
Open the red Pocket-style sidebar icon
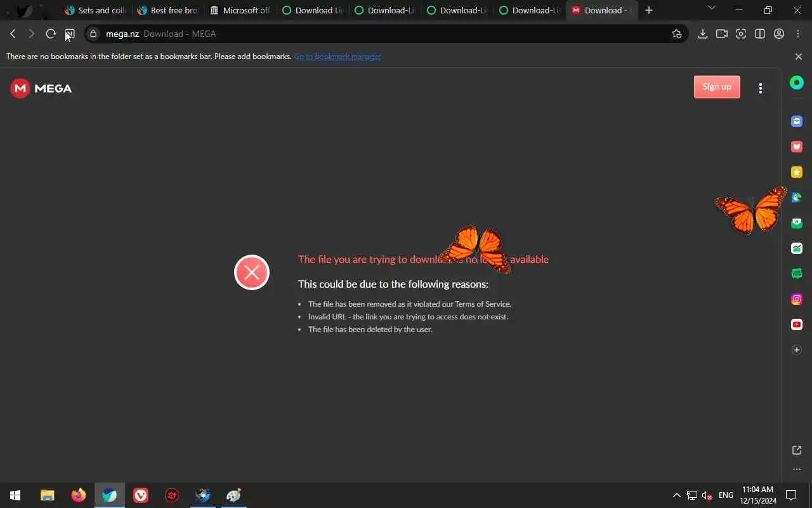click(x=797, y=147)
